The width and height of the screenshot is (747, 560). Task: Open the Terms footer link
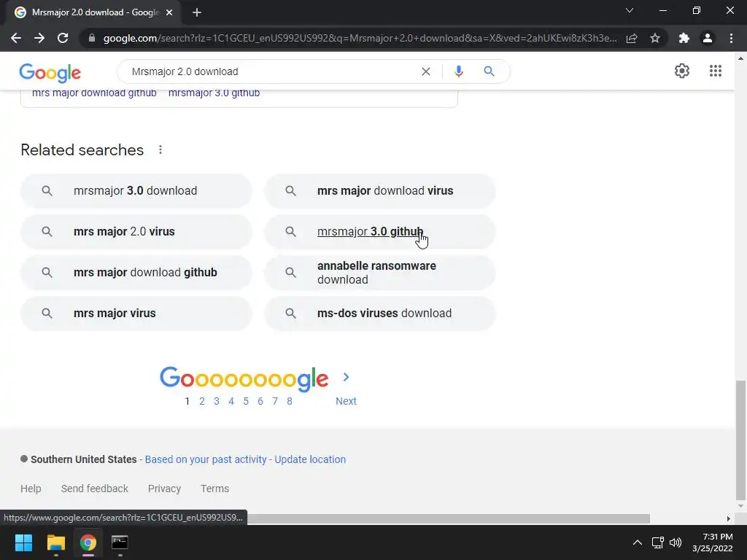215,489
